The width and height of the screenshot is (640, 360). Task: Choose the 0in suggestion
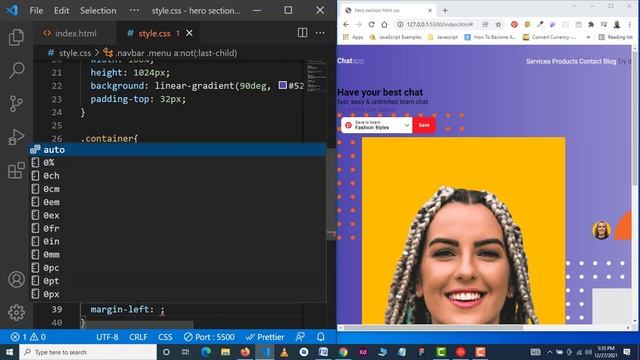point(177,241)
